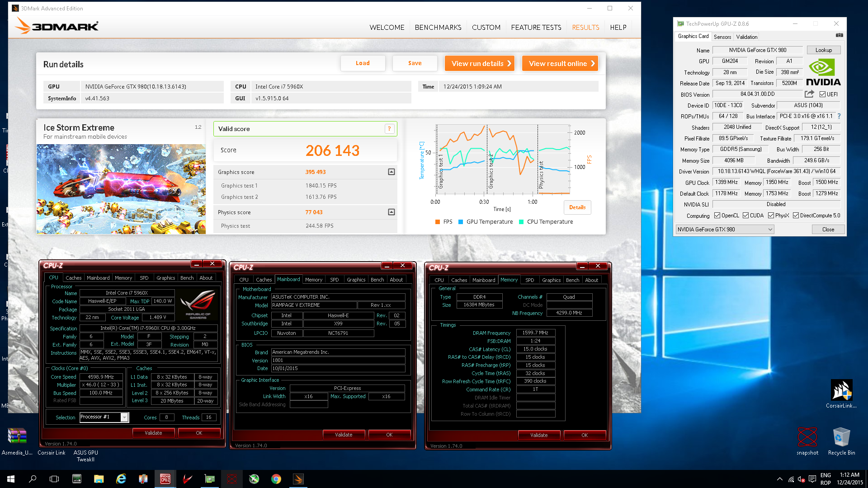868x488 pixels.
Task: Click the teal CPU Temperature legend swatch
Action: [x=521, y=222]
